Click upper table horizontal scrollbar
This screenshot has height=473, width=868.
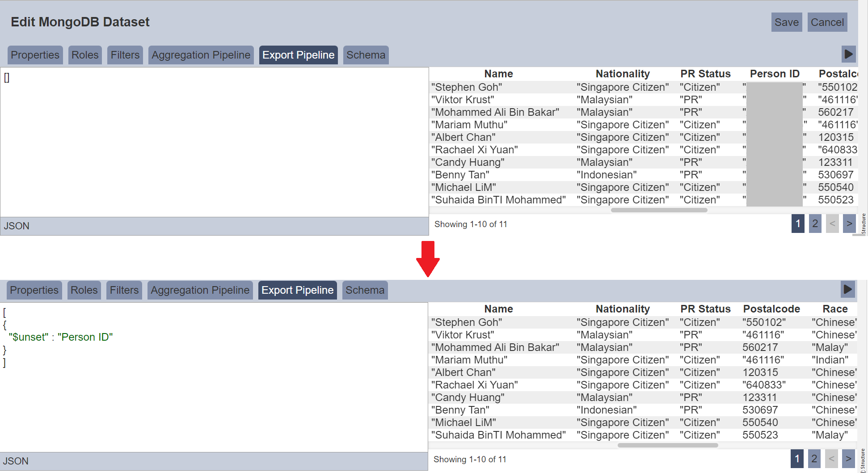pyautogui.click(x=659, y=210)
